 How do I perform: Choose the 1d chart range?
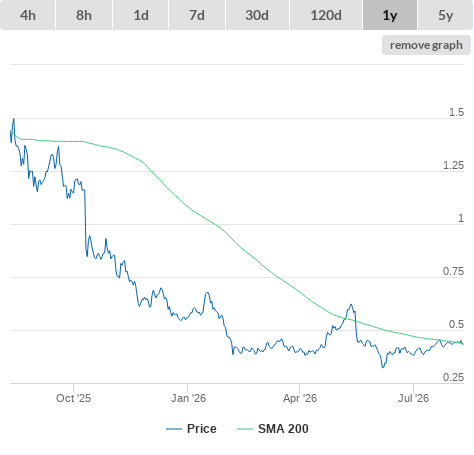click(x=141, y=15)
